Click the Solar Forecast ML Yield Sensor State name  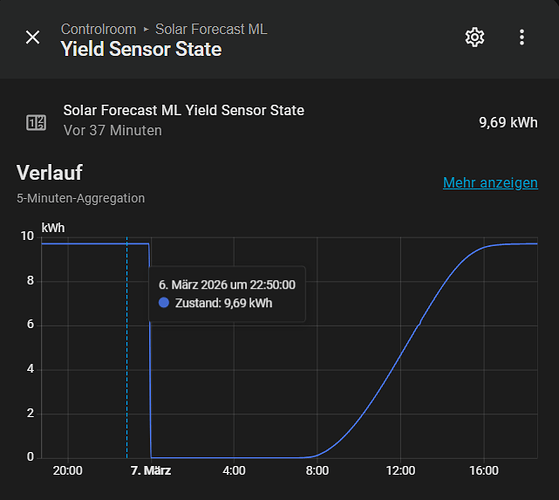184,110
